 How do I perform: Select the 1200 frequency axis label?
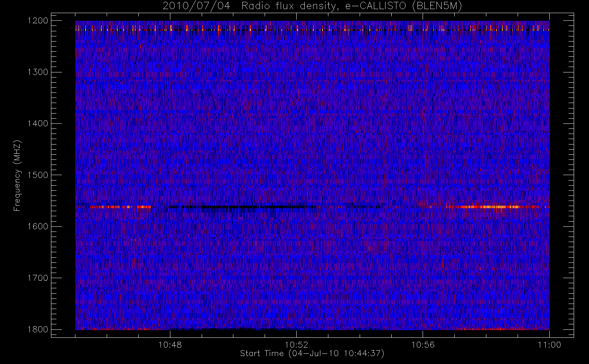point(37,21)
